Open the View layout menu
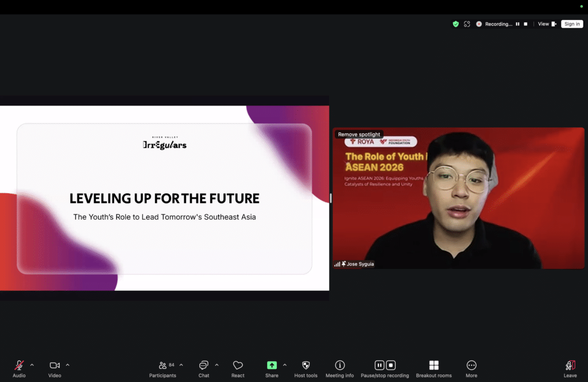The width and height of the screenshot is (588, 382). tap(546, 24)
